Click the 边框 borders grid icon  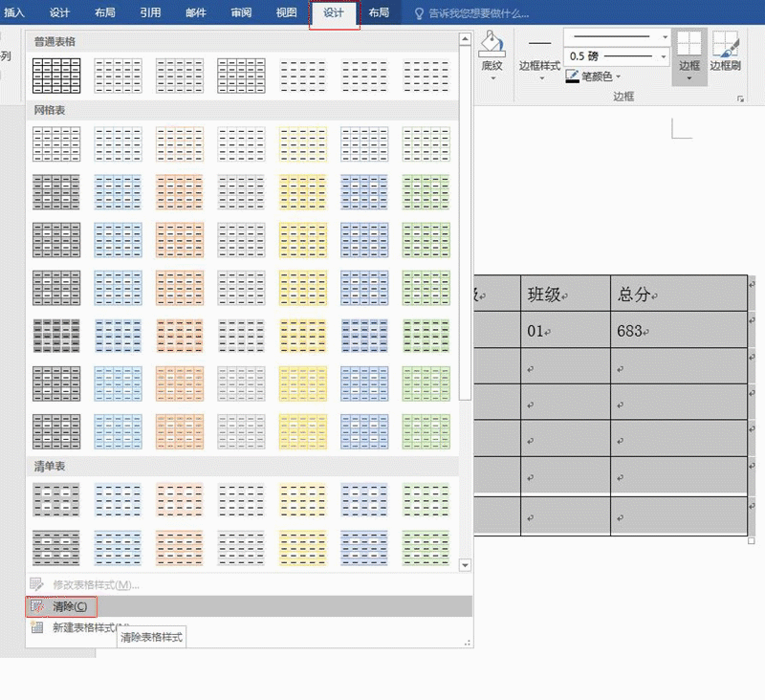click(x=689, y=44)
